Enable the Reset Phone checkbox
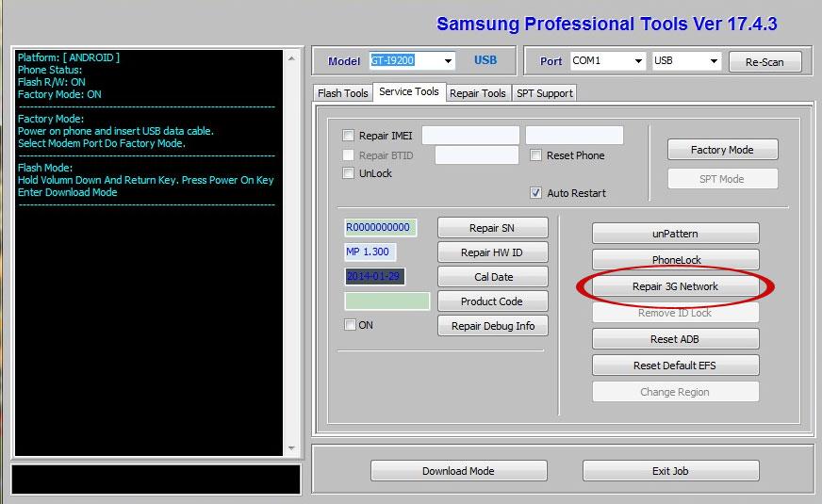This screenshot has height=504, width=822. 535,155
